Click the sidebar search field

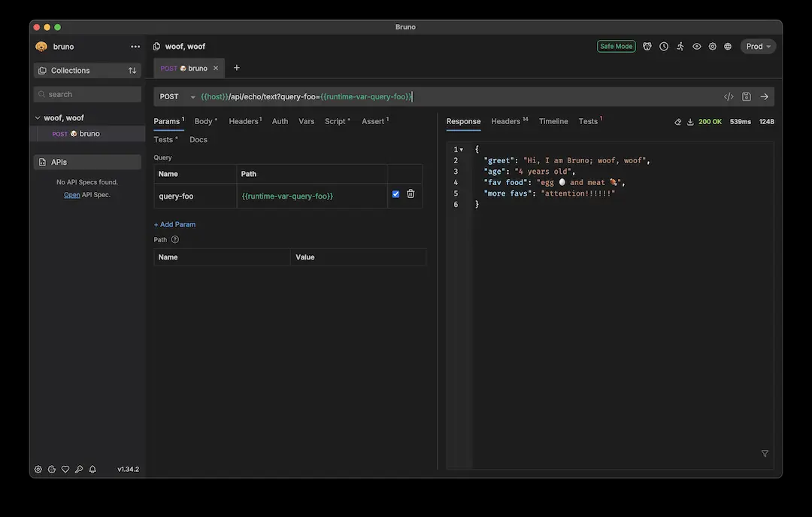[x=87, y=94]
